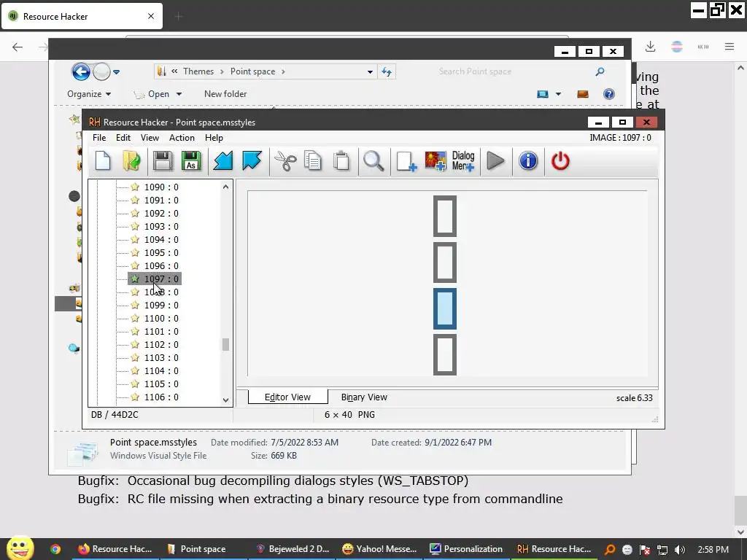Select the Resource Hacker browser tab

point(82,16)
